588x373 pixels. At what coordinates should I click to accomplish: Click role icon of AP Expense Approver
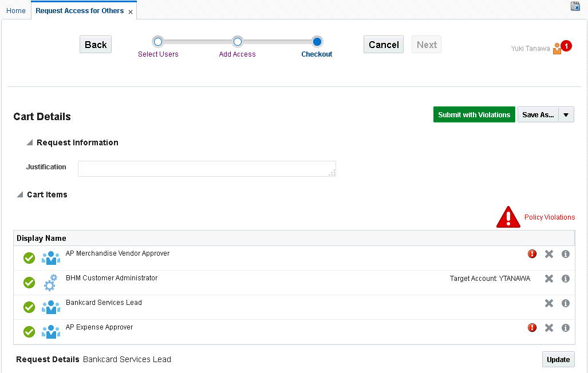coord(51,332)
